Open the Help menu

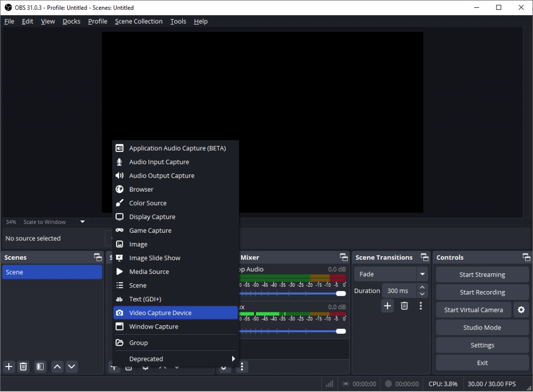(200, 21)
